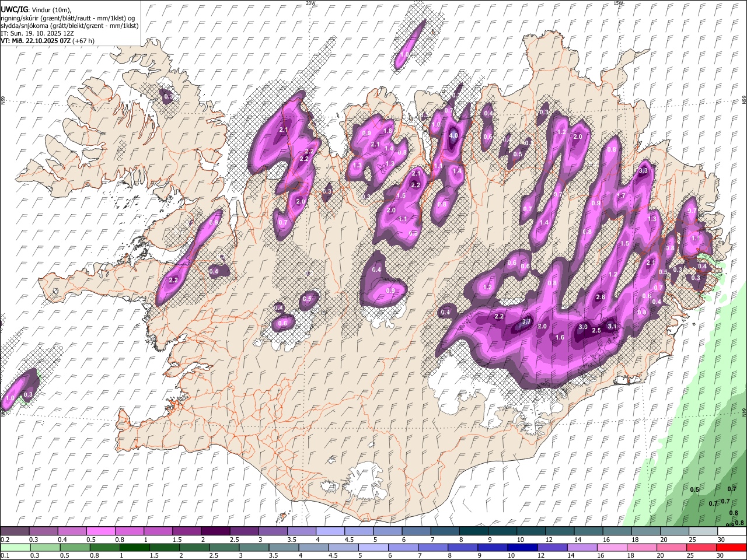
Task: Click the '1.8' precipitation value on the map
Action: (388, 131)
